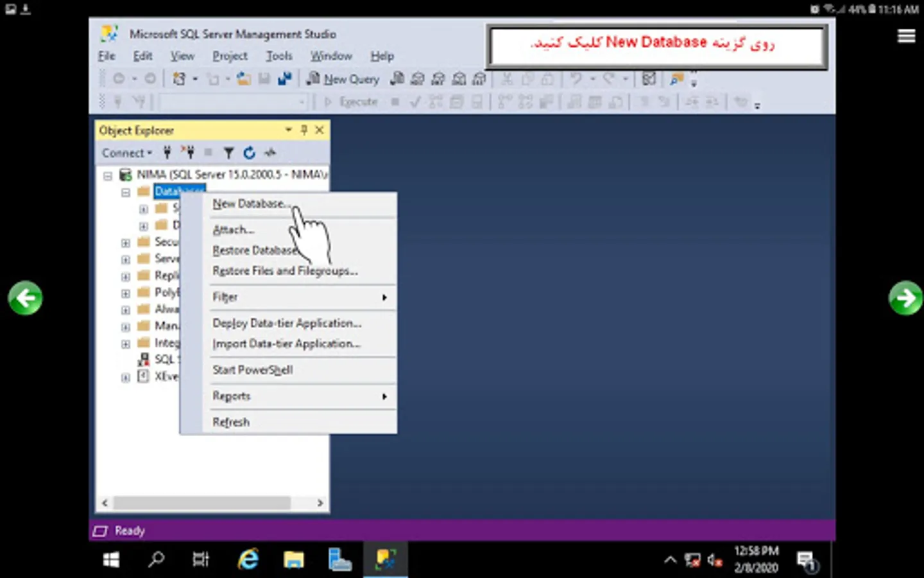Click the Database Engine Query icon

click(x=397, y=78)
